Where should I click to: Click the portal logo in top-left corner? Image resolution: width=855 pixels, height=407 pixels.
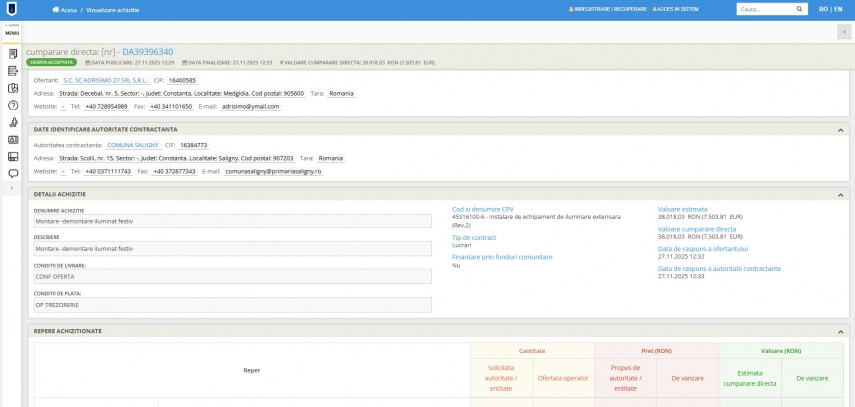(12, 9)
